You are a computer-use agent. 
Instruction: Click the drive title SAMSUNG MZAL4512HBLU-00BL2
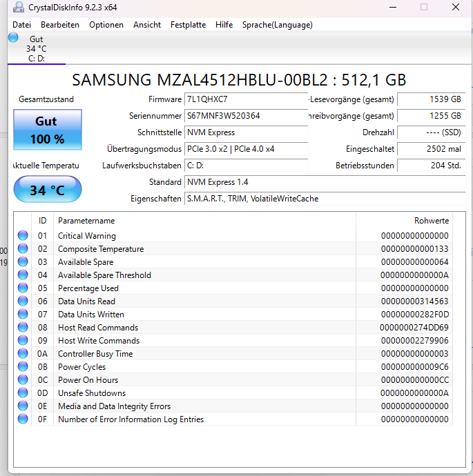[200, 80]
